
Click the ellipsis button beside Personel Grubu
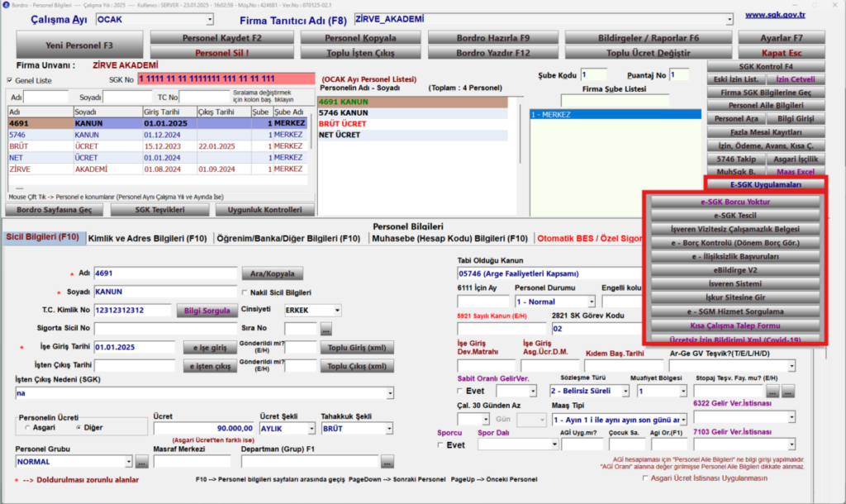point(141,463)
